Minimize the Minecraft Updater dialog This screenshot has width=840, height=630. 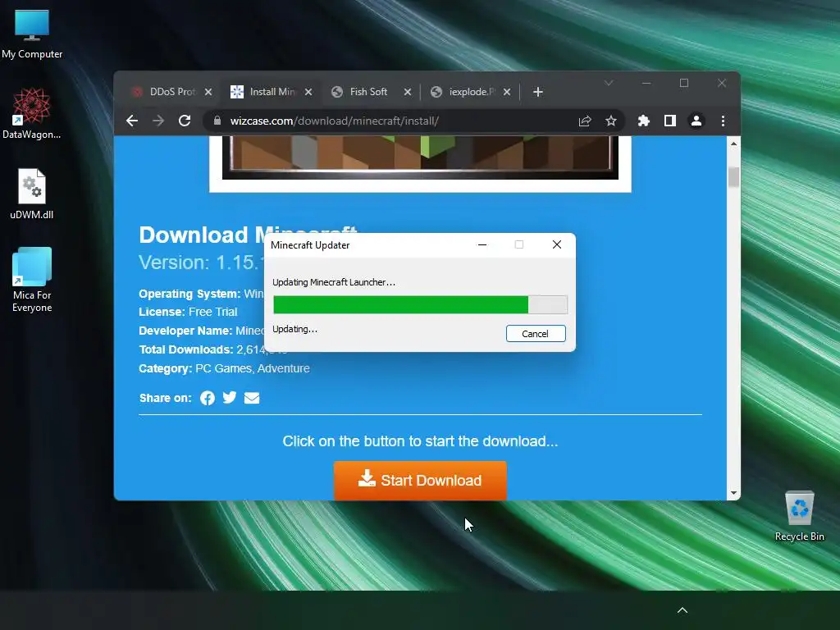[482, 244]
